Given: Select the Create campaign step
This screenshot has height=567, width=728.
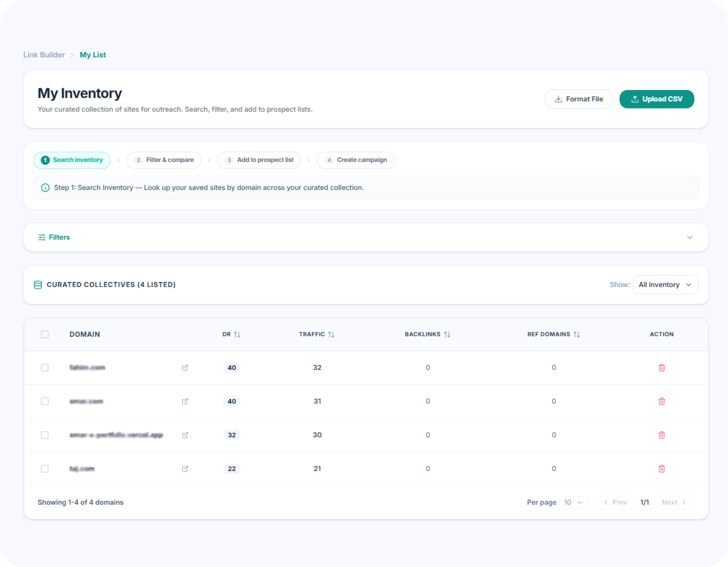Looking at the screenshot, I should point(356,160).
